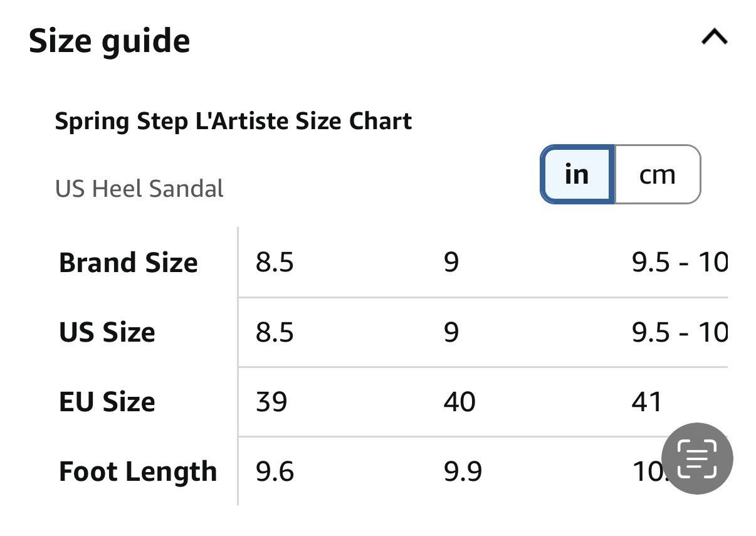Select the in unit toggle

[x=577, y=174]
